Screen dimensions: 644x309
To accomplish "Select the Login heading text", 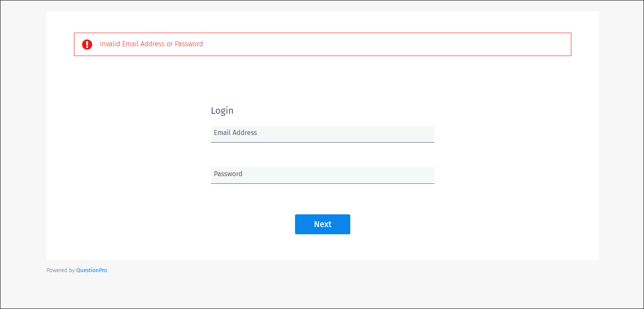I will [222, 110].
